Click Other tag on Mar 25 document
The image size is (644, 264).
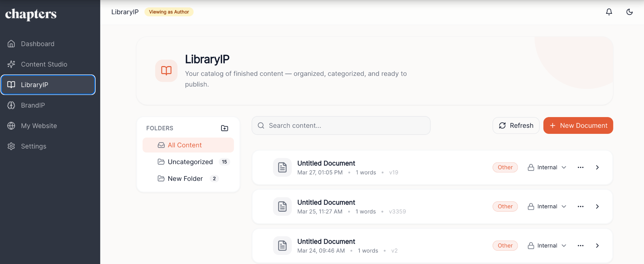click(x=505, y=206)
